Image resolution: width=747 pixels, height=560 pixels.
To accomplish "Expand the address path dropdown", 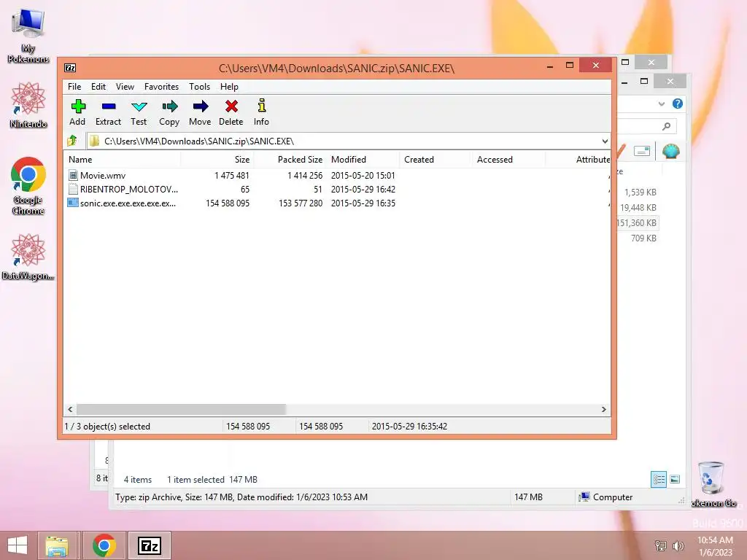I will point(605,141).
